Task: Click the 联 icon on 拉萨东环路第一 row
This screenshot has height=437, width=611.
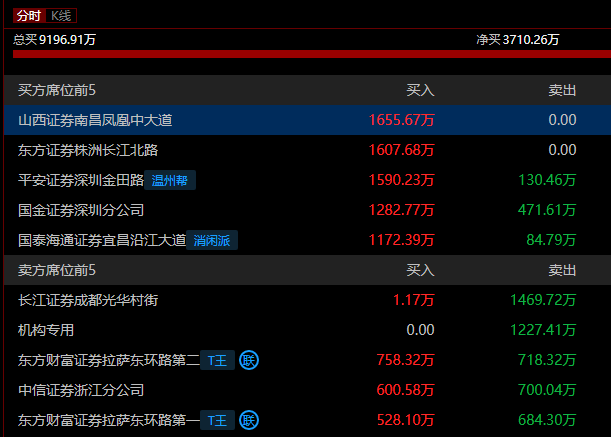Action: coord(249,420)
